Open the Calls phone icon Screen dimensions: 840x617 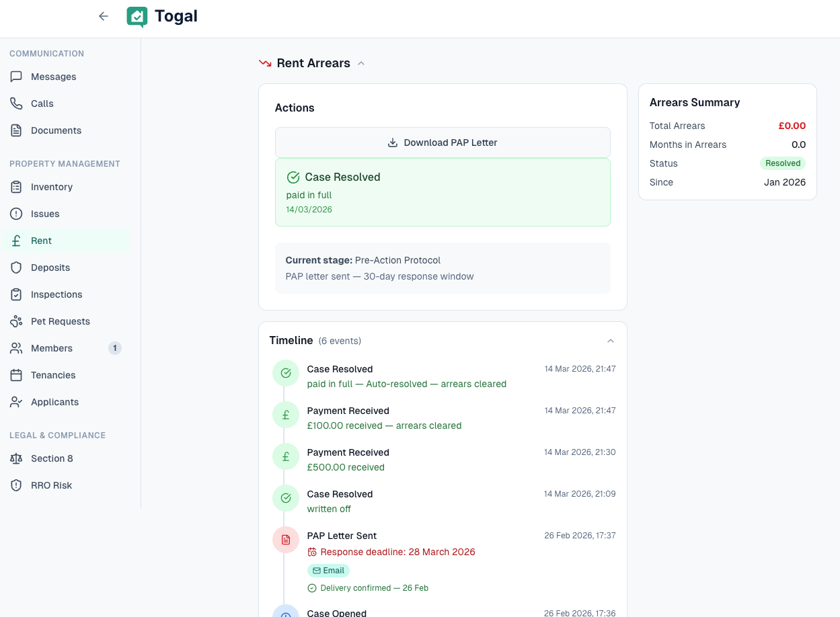pos(16,104)
